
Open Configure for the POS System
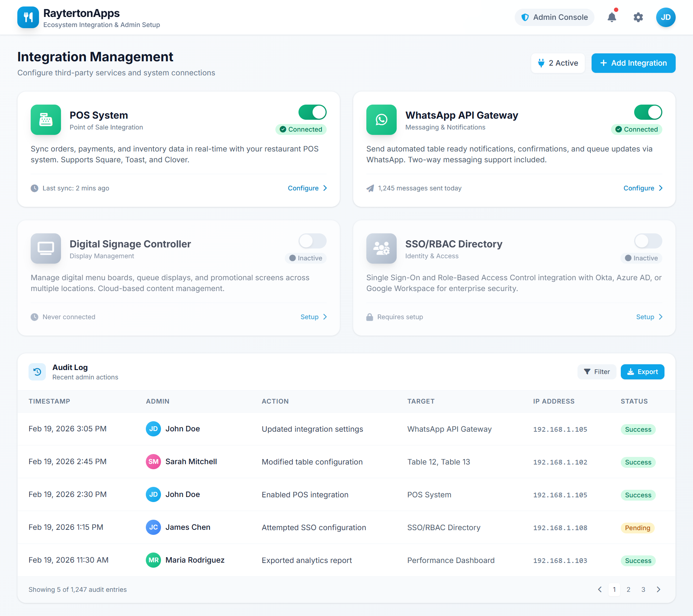306,188
